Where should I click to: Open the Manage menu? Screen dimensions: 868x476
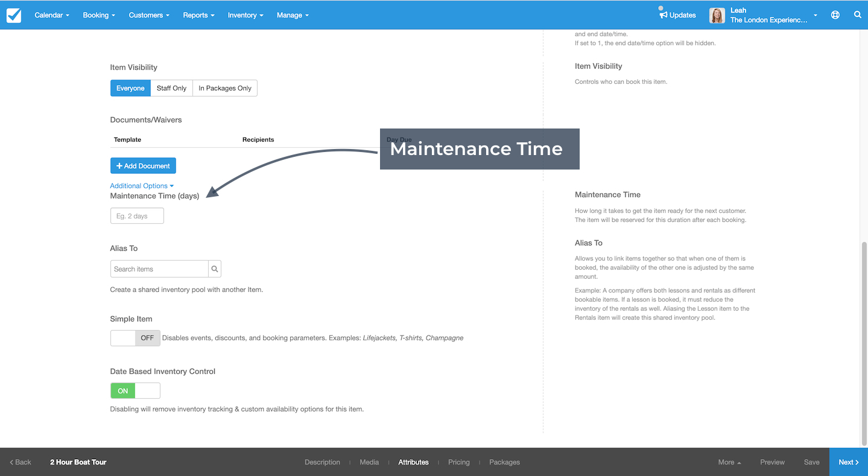(293, 15)
